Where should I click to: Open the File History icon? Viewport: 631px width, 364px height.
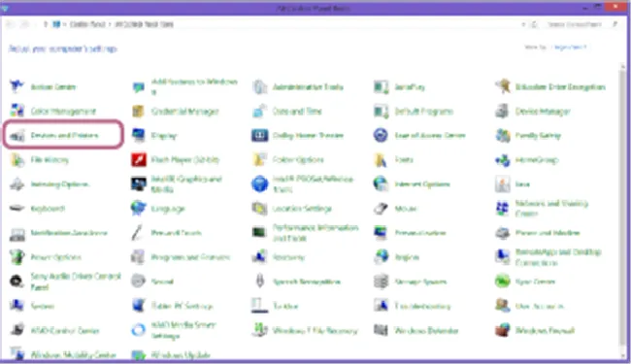tap(17, 160)
